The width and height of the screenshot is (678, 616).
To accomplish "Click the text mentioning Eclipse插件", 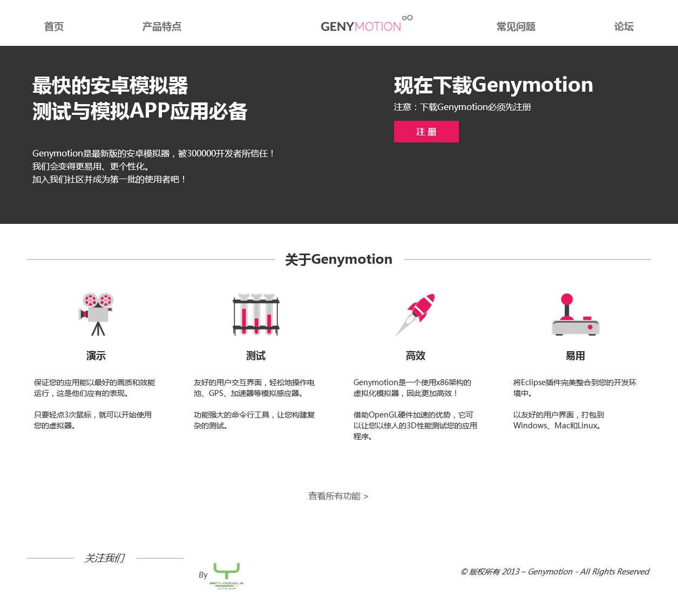I will click(575, 388).
